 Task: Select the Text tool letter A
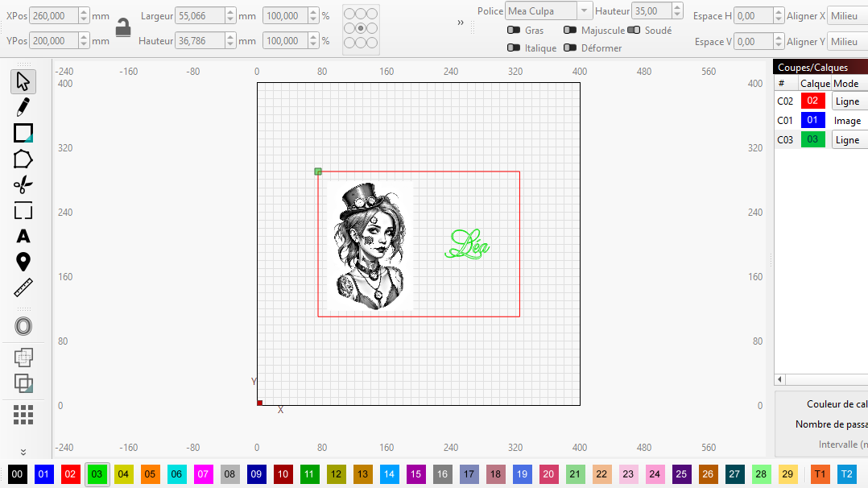[23, 236]
